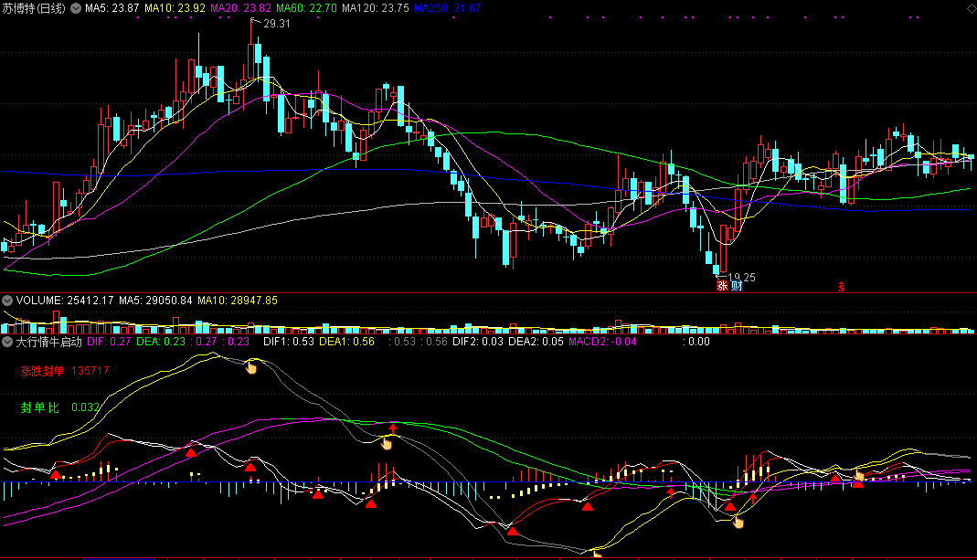The image size is (977, 560).
Task: Click the hand marker under the red up-arrow
Action: pos(387,443)
